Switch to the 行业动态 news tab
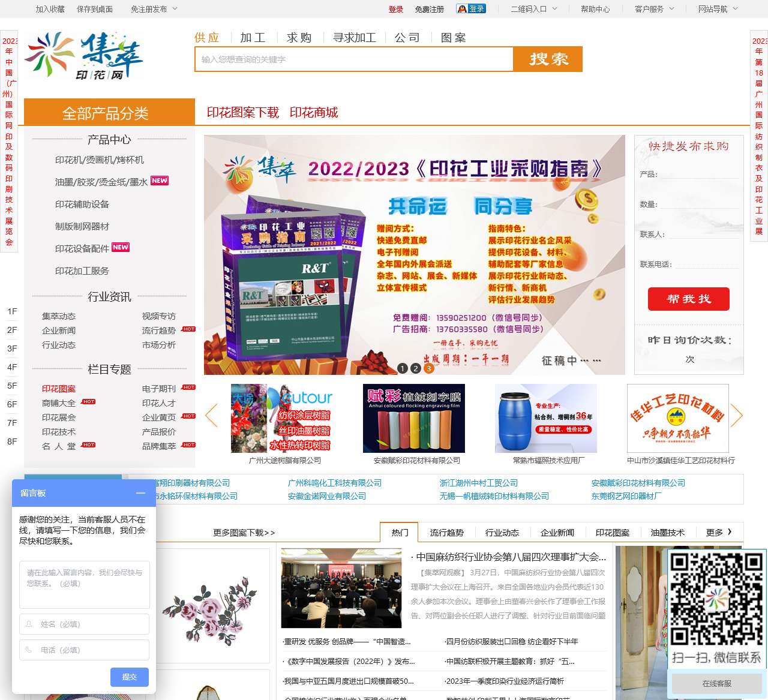768x700 pixels. click(x=502, y=532)
